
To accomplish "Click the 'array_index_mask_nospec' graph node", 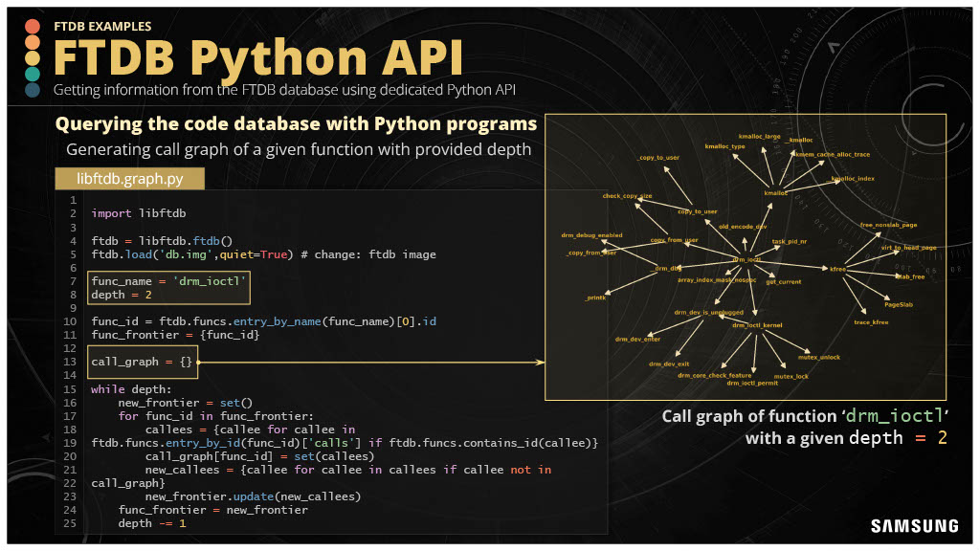I will tap(716, 279).
